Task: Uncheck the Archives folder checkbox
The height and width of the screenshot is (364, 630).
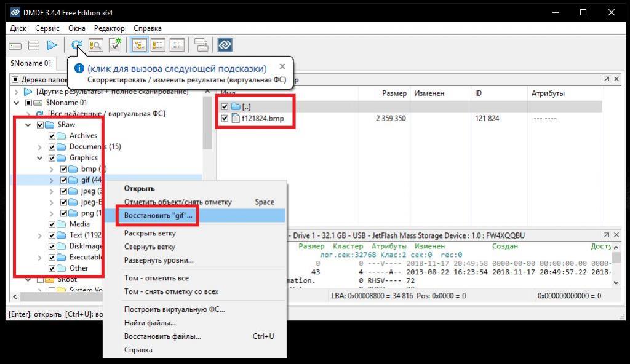Action: click(52, 136)
